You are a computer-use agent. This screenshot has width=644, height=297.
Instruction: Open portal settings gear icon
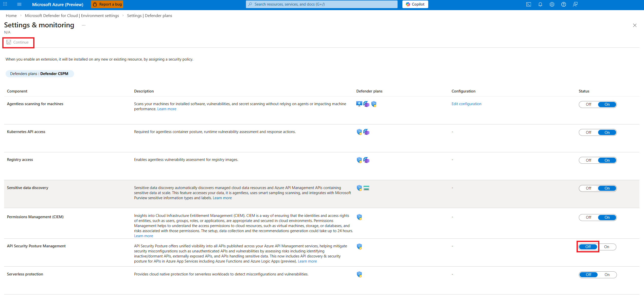552,4
